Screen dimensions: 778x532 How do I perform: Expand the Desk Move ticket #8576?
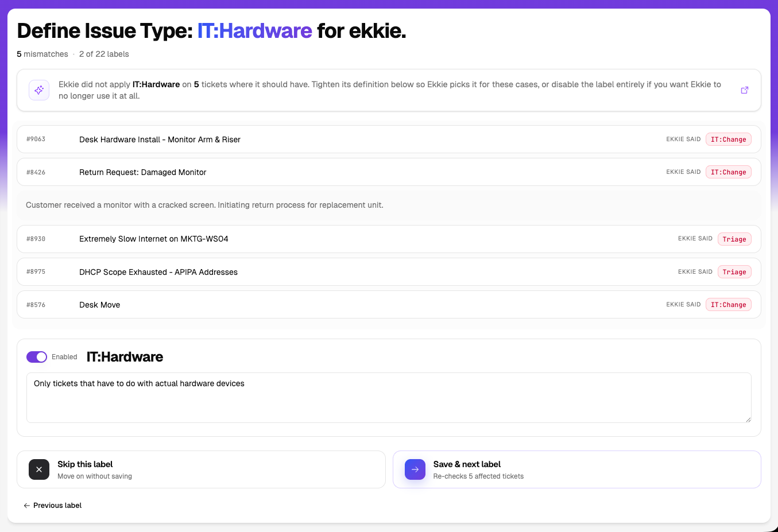click(389, 305)
